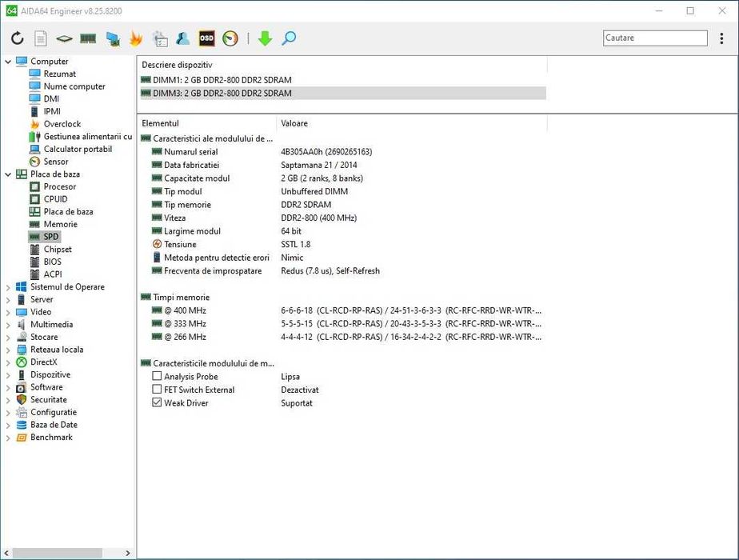Open the CPUID page

(55, 199)
